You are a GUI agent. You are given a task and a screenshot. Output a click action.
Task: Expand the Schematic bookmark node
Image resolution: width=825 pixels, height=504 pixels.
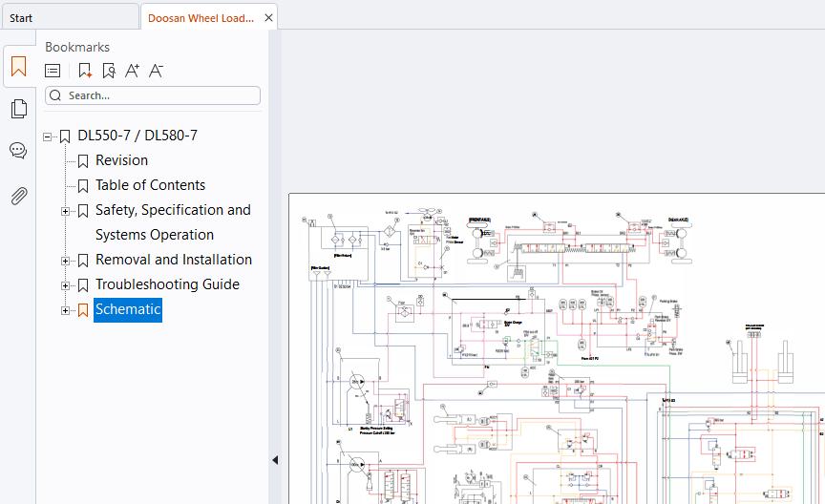[x=65, y=310]
